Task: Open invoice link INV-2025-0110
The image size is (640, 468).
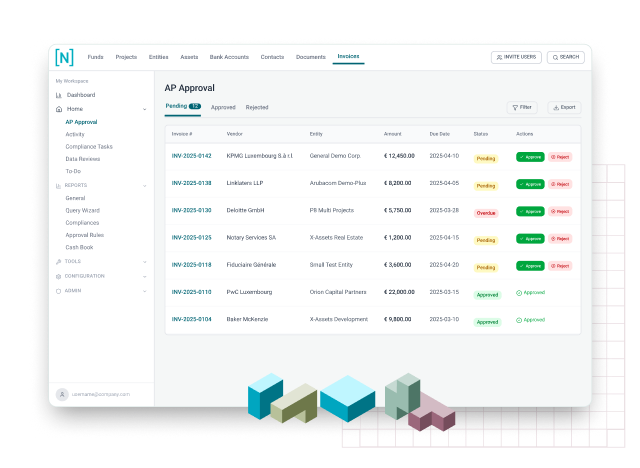Action: click(191, 292)
